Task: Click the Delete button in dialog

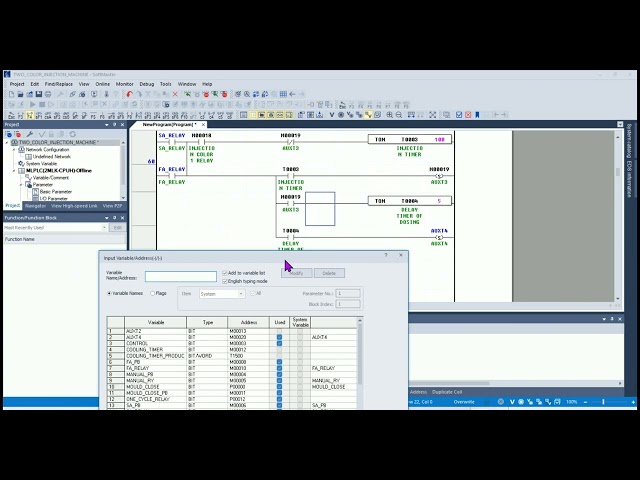Action: pos(329,273)
